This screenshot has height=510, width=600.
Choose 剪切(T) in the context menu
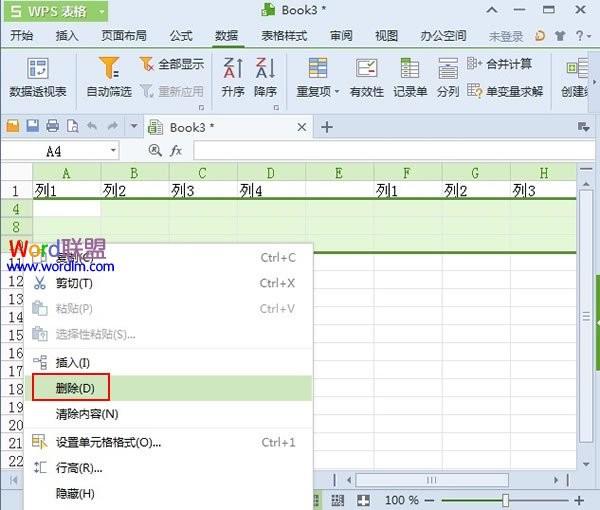(x=168, y=283)
